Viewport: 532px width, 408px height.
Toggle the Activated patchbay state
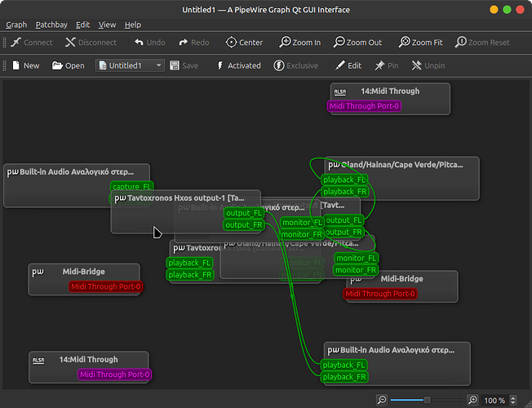pyautogui.click(x=239, y=65)
